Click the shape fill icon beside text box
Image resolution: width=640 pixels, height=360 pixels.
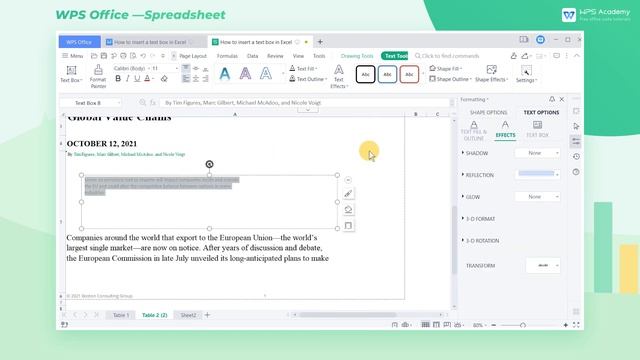click(348, 210)
